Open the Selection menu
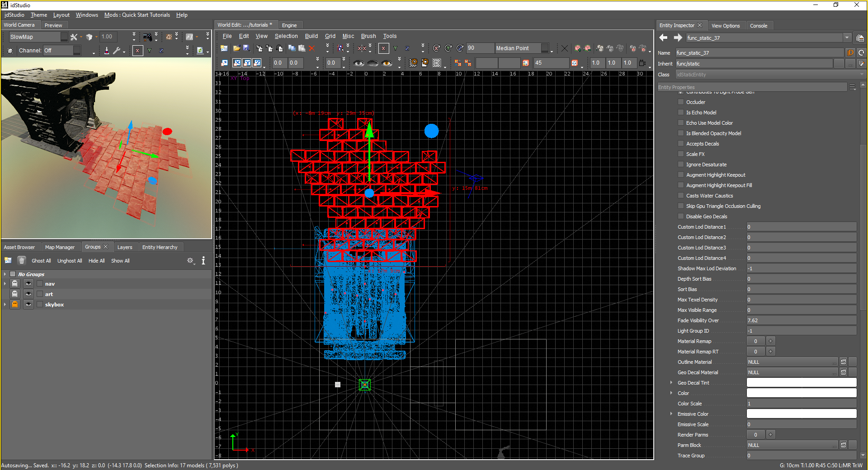 [286, 36]
